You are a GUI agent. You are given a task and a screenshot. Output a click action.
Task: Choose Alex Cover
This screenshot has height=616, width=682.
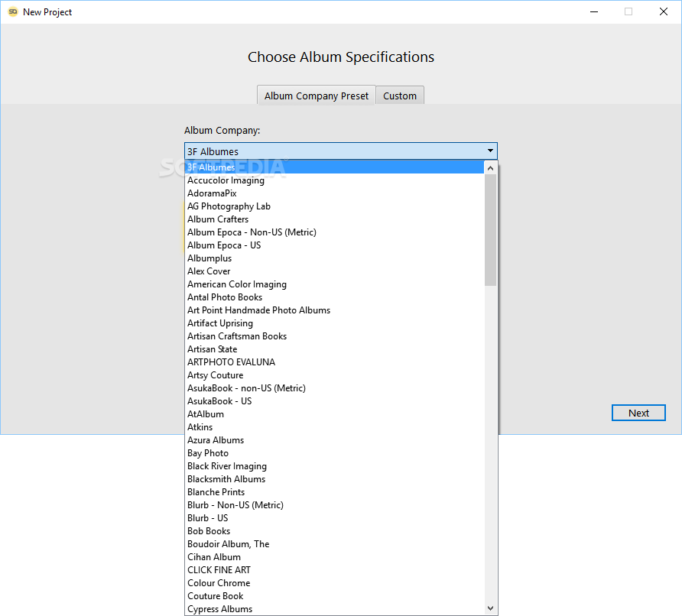coord(334,271)
